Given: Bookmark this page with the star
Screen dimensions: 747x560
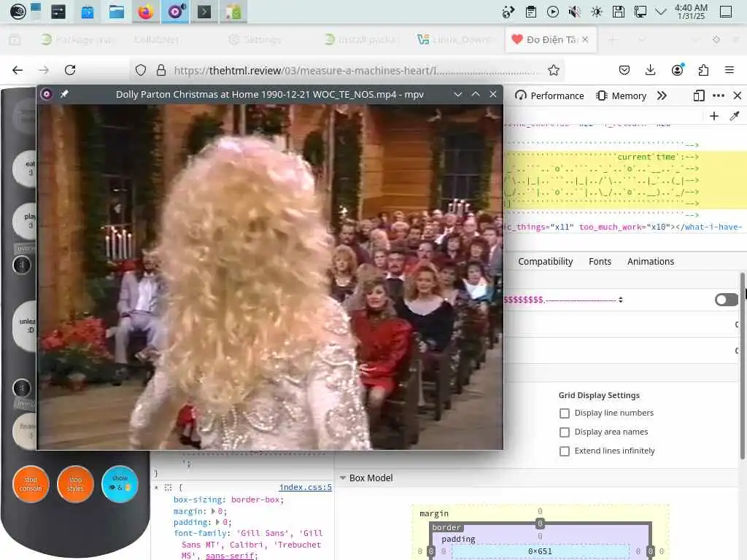Looking at the screenshot, I should pyautogui.click(x=554, y=71).
